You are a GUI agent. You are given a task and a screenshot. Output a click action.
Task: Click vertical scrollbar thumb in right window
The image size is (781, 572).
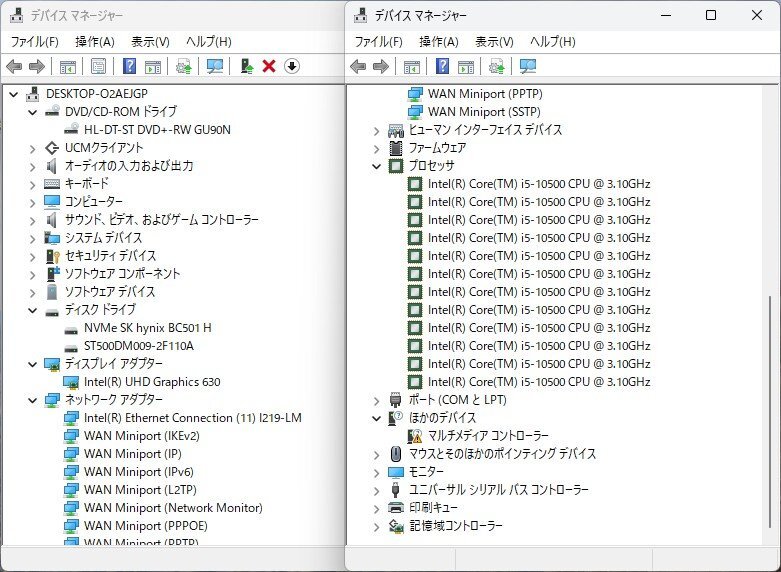coord(770,413)
